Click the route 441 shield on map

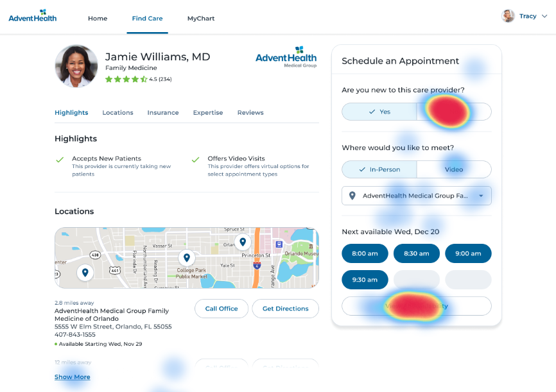[114, 270]
